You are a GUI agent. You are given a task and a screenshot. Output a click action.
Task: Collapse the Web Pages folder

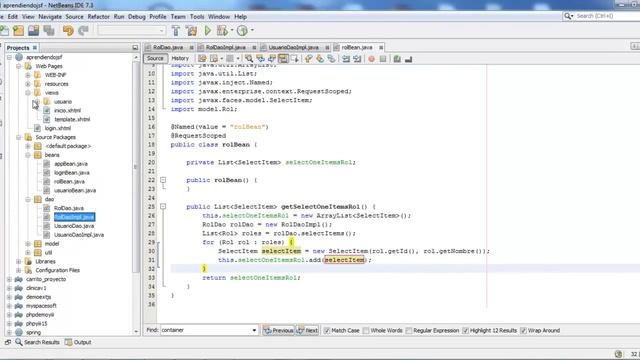[x=18, y=66]
